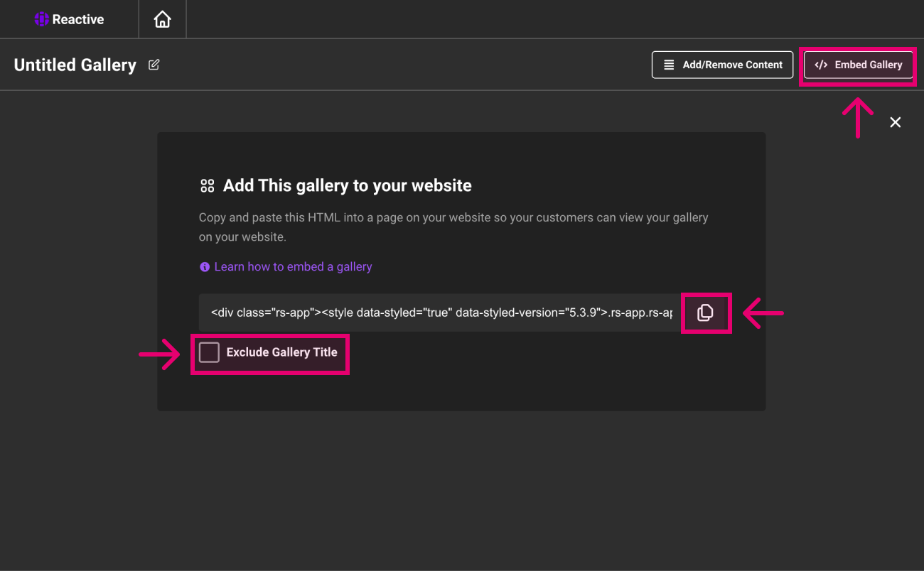Click the 'Copy and paste this HTML' description
This screenshot has height=571, width=924.
[x=453, y=227]
